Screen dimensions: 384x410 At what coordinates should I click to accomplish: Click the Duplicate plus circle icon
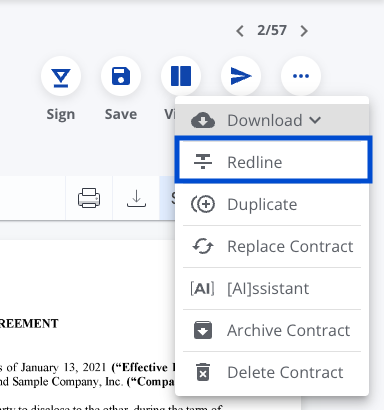203,204
